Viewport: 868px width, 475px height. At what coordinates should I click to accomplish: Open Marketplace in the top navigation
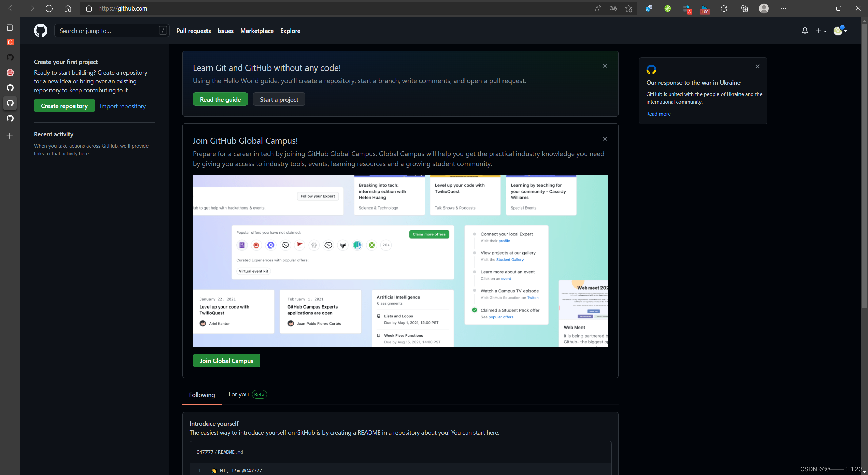point(257,31)
